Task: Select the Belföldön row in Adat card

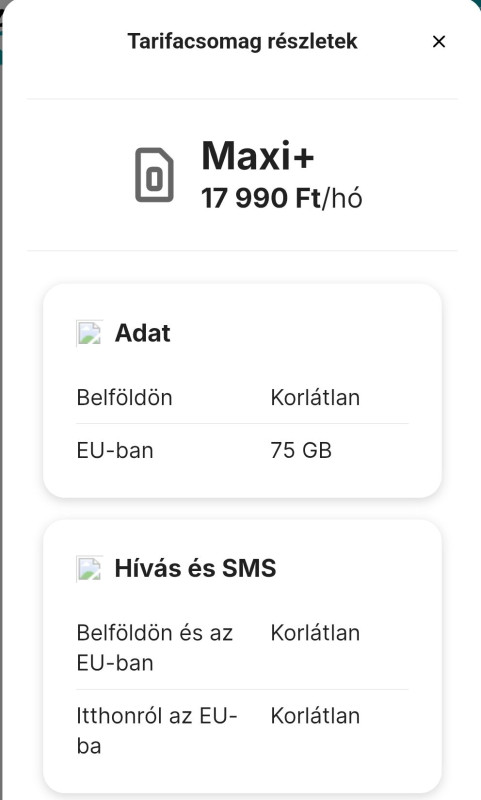Action: pyautogui.click(x=242, y=397)
